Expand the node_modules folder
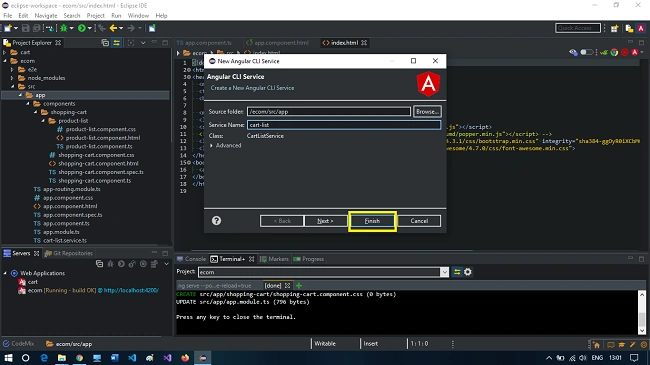Screen dimensions: 650x365 coord(12,78)
